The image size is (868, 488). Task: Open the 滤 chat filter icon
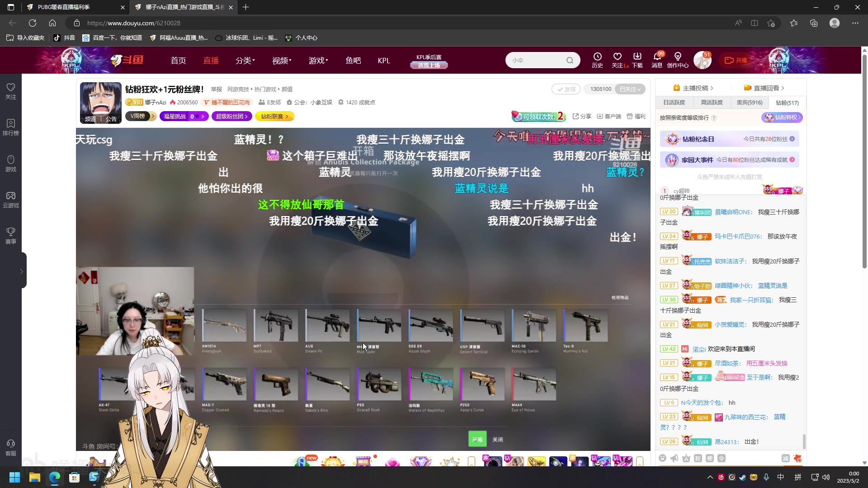[786, 458]
